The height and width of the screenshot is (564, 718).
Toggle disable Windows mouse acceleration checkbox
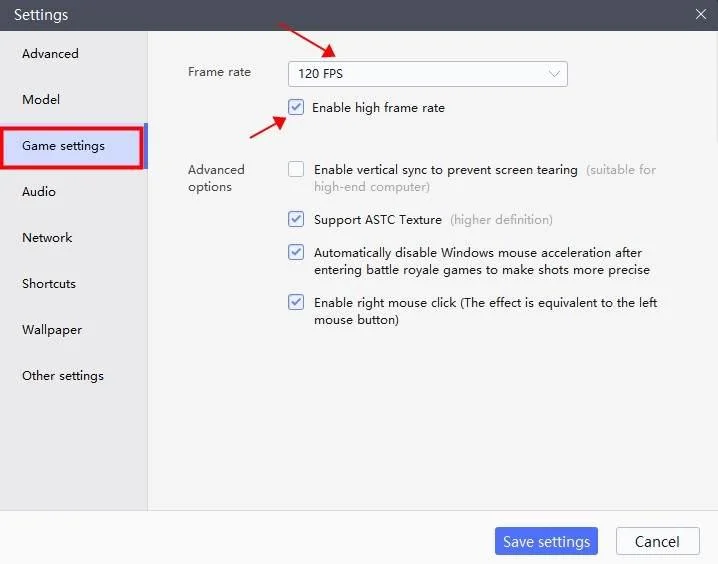tap(296, 252)
